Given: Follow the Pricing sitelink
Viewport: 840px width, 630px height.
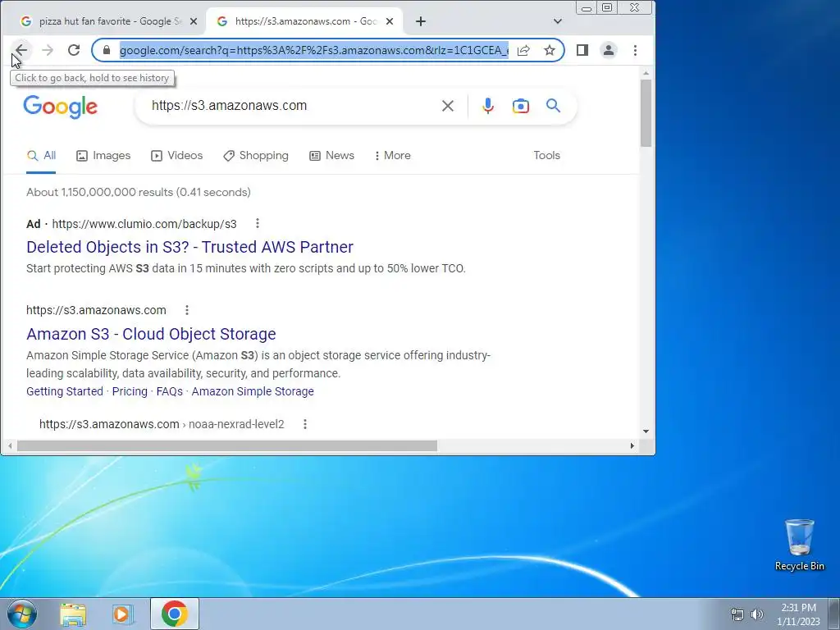Looking at the screenshot, I should (x=130, y=391).
